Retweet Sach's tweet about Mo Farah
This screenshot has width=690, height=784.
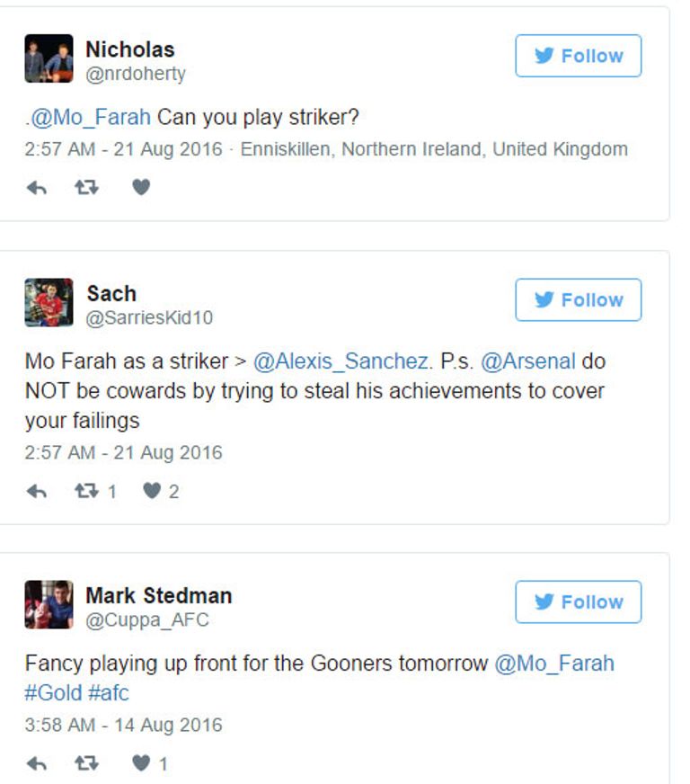pos(87,492)
